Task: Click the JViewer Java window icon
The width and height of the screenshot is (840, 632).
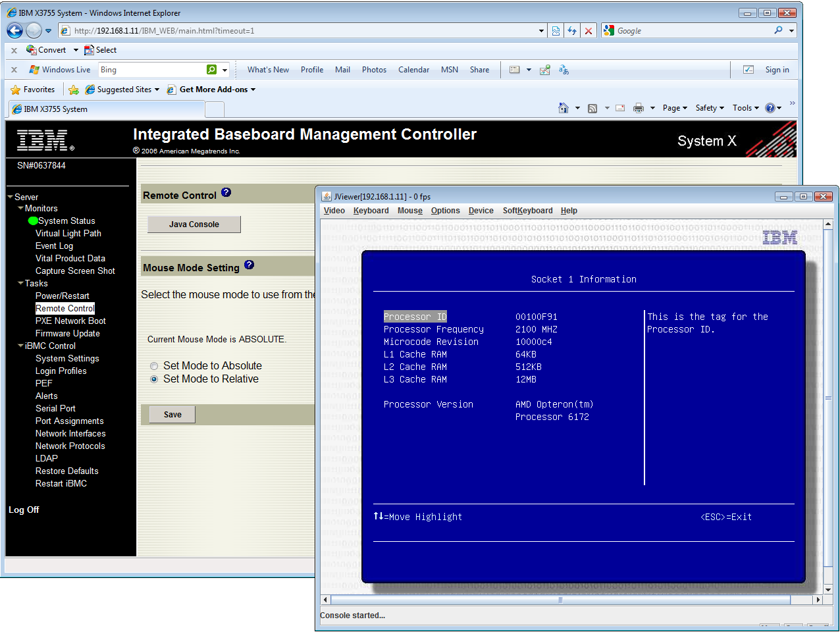Action: pyautogui.click(x=327, y=196)
